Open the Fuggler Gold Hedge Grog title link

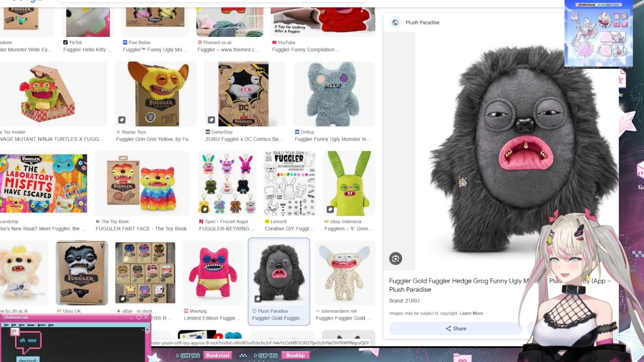point(499,285)
